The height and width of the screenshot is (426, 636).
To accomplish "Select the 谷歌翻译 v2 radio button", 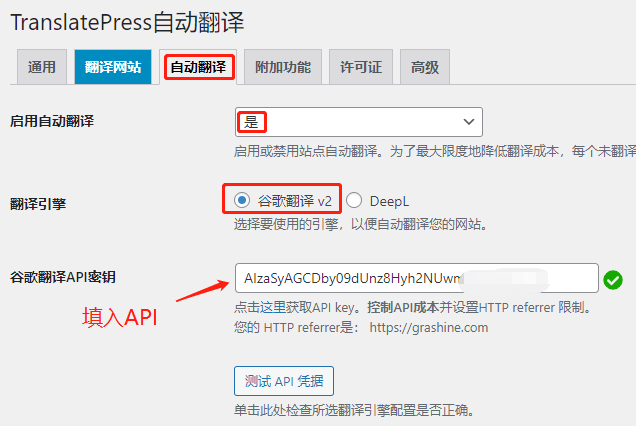I will [x=241, y=200].
